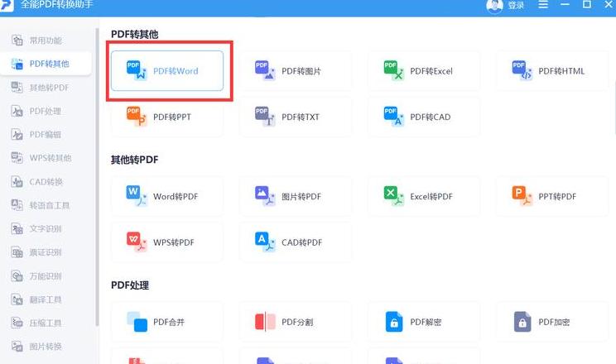The height and width of the screenshot is (364, 616).
Task: Open the PDF转图片 tool
Action: pos(296,70)
